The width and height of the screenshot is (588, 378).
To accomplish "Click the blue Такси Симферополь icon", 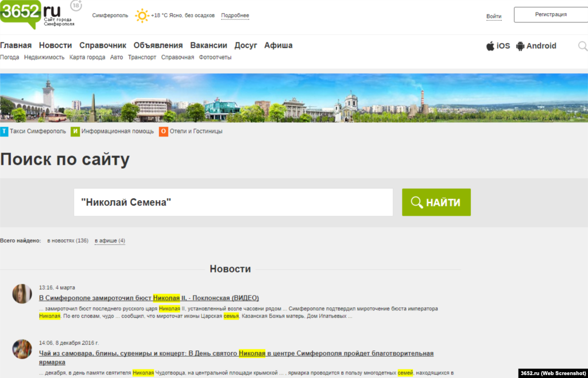I will click(x=4, y=131).
